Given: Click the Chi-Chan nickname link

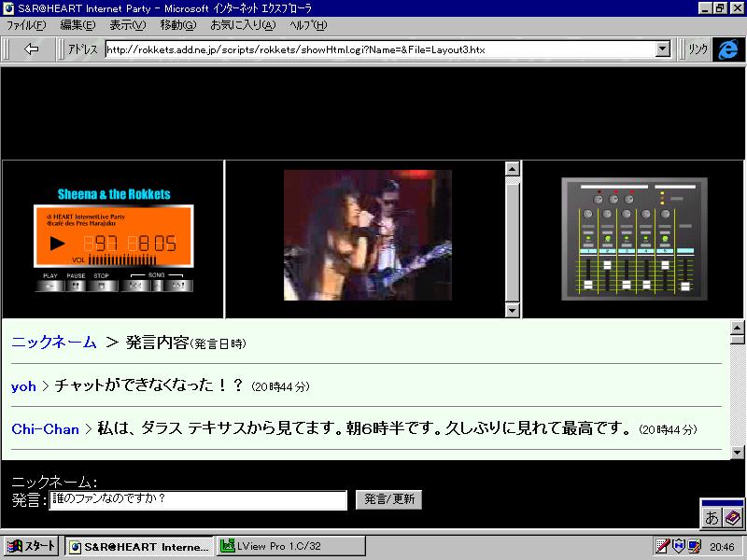Looking at the screenshot, I should tap(45, 429).
